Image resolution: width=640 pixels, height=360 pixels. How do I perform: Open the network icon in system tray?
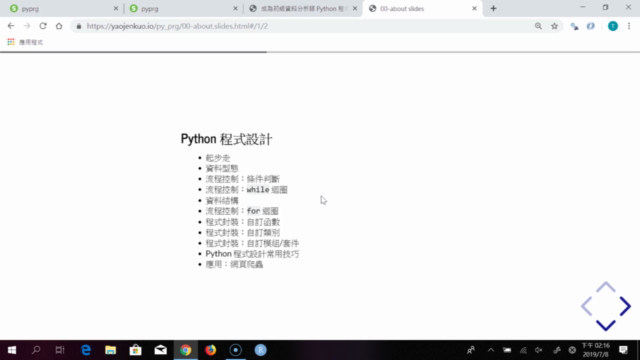523,350
